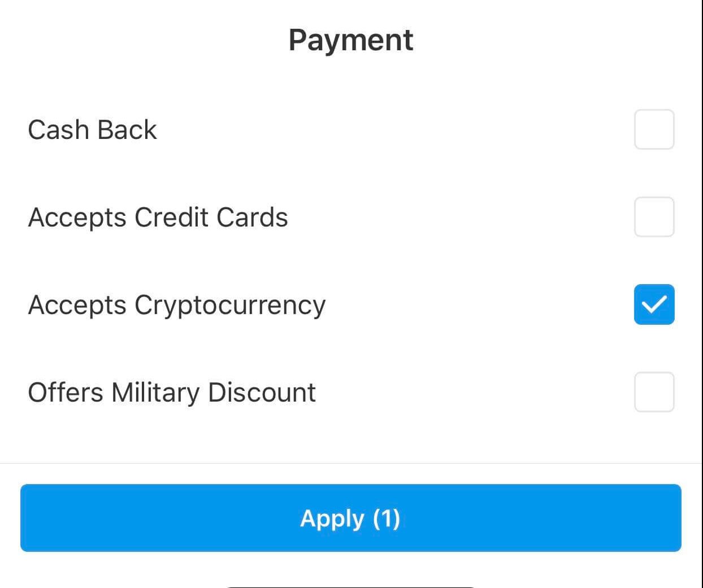703x588 pixels.
Task: Enable the Accepts Credit Cards checkbox
Action: pyautogui.click(x=654, y=217)
